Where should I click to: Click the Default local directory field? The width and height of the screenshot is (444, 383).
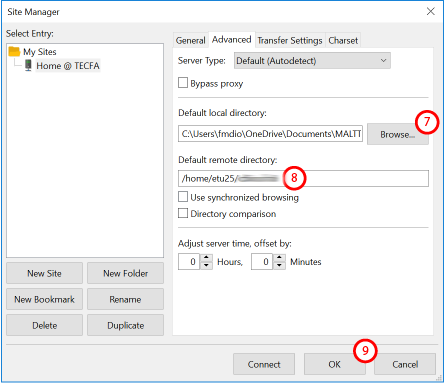coord(270,134)
